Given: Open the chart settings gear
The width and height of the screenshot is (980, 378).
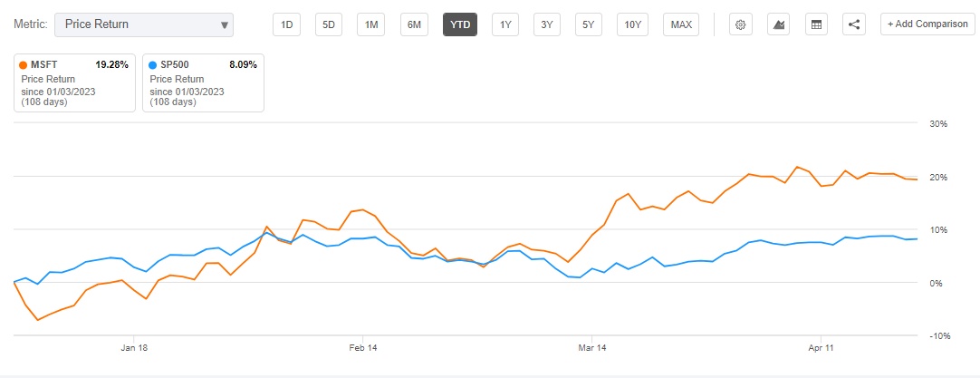Looking at the screenshot, I should [x=740, y=24].
